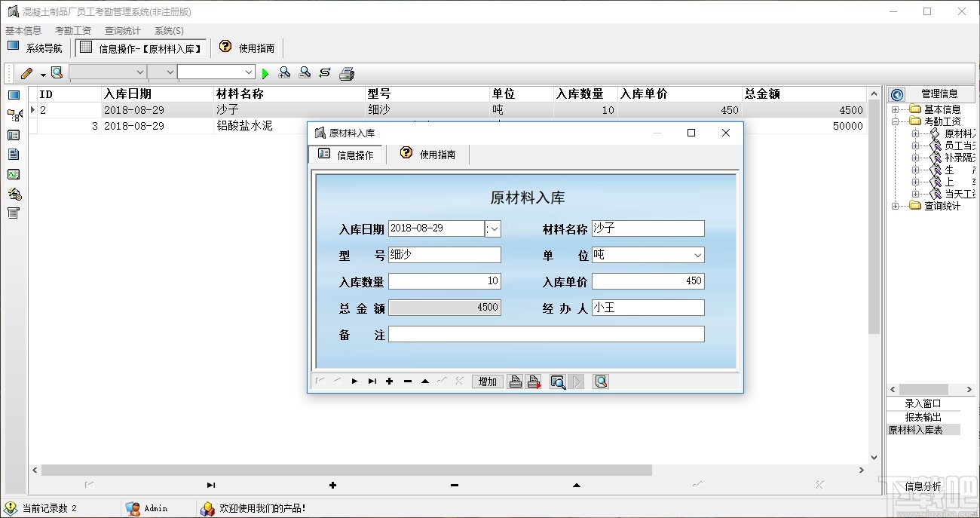The height and width of the screenshot is (518, 980).
Task: Click the up-triangle icon in the main bottom navigator
Action: [x=577, y=485]
